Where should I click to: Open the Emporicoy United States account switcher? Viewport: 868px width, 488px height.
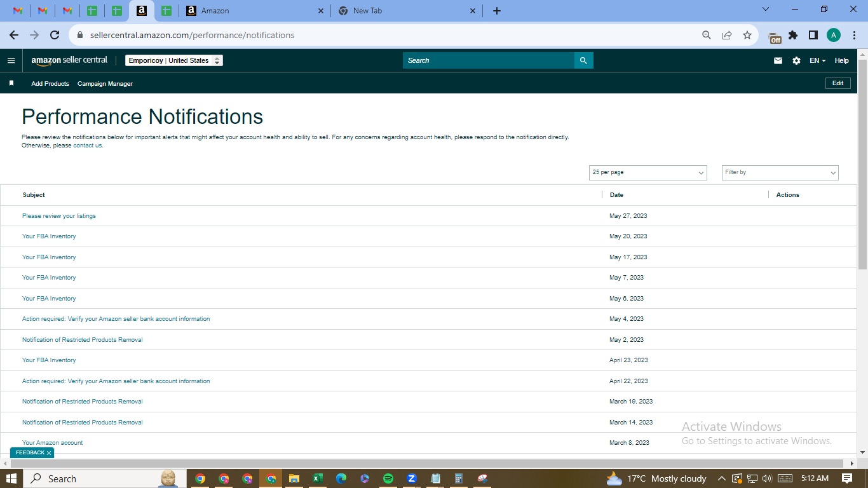(x=174, y=60)
